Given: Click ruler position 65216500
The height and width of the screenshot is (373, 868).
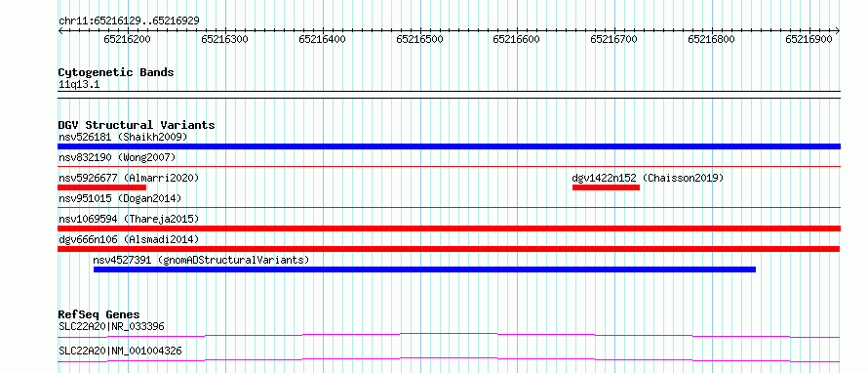Looking at the screenshot, I should click(x=419, y=39).
